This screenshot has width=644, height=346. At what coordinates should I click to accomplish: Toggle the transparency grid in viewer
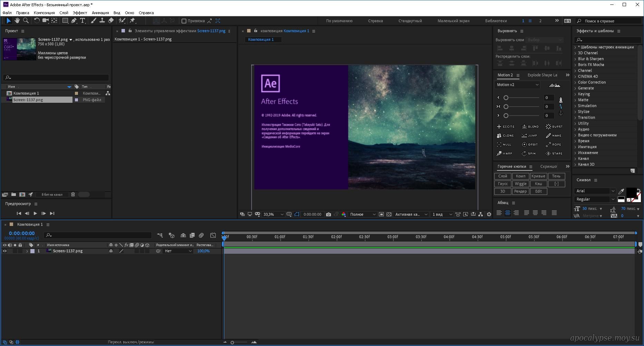tap(389, 214)
